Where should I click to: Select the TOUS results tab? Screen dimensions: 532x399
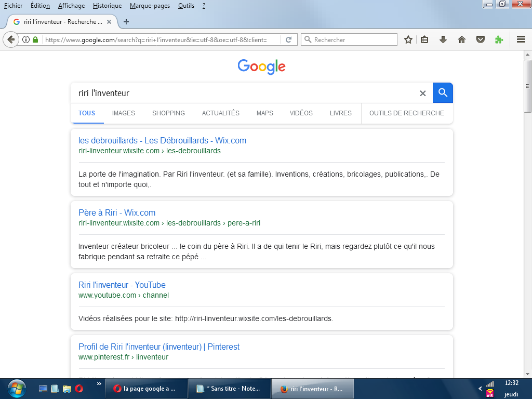pyautogui.click(x=87, y=113)
